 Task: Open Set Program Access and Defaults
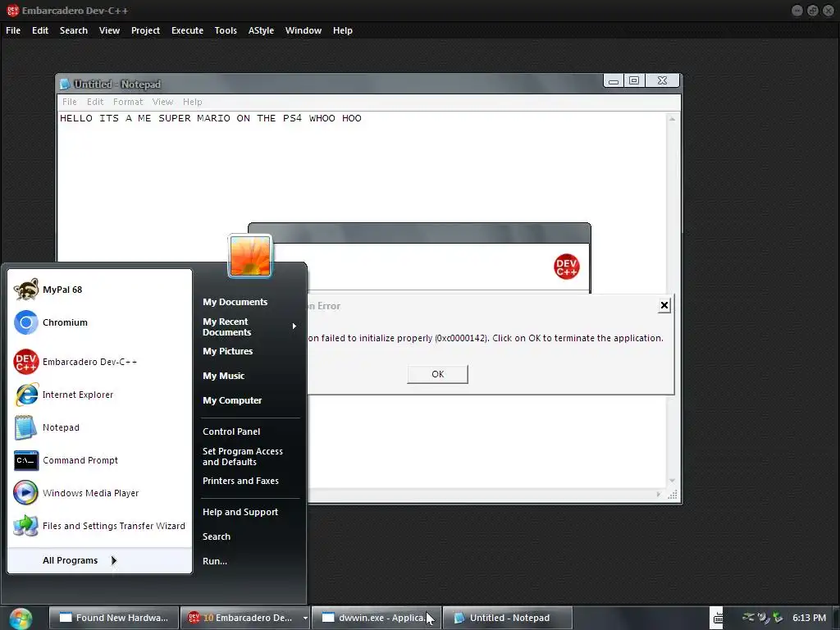pyautogui.click(x=243, y=456)
